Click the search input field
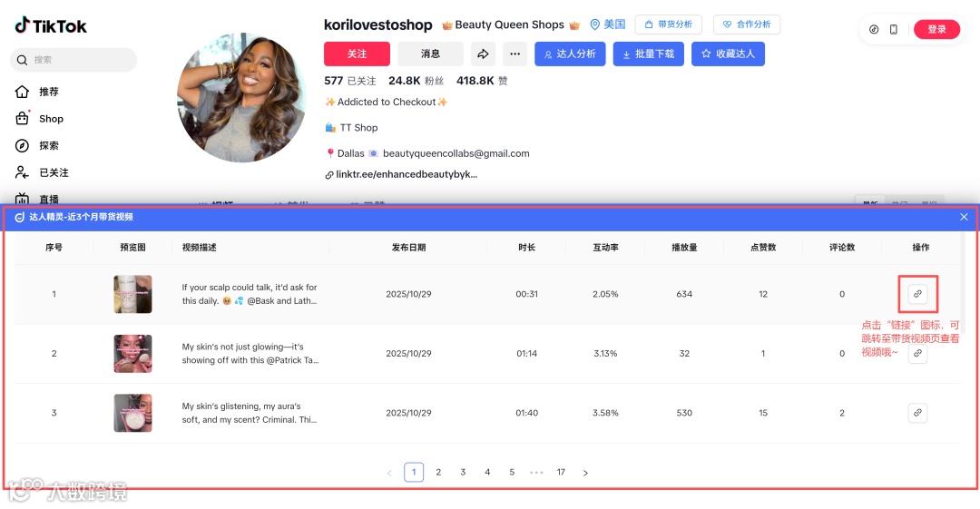 tap(73, 60)
